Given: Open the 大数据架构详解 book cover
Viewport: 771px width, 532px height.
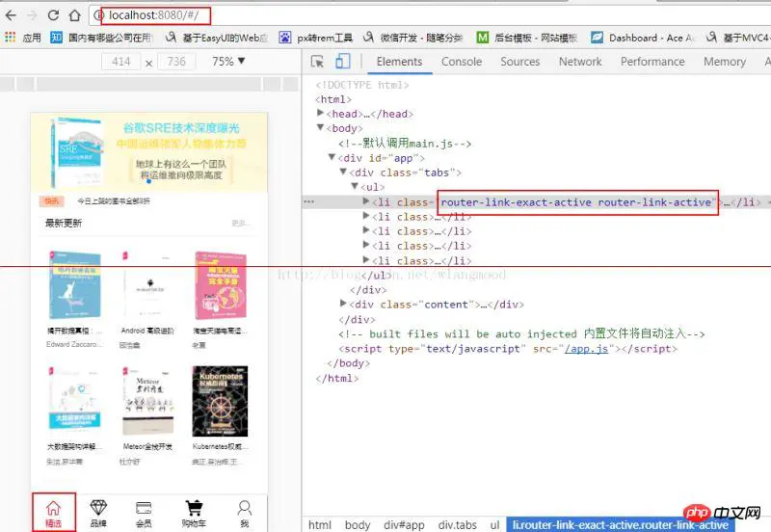Looking at the screenshot, I should (x=74, y=399).
